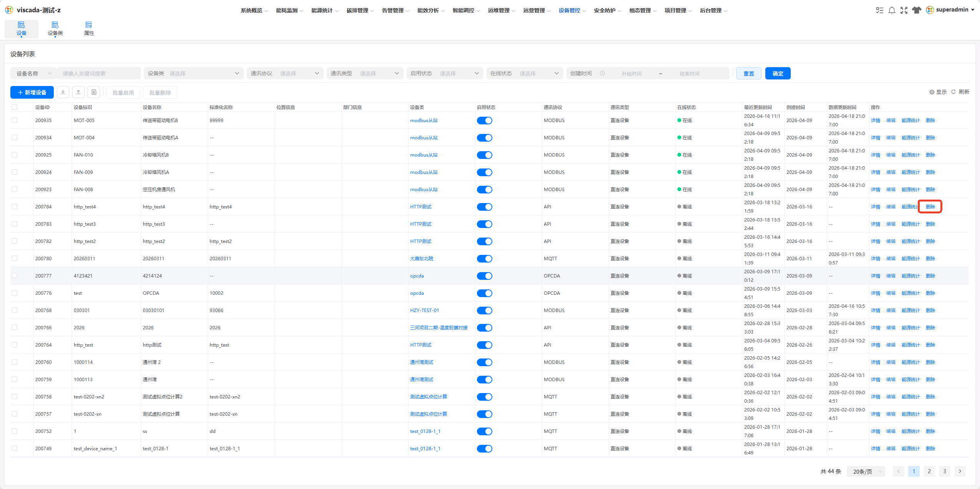This screenshot has width=980, height=489.
Task: Click the 批量删除 button
Action: [160, 93]
